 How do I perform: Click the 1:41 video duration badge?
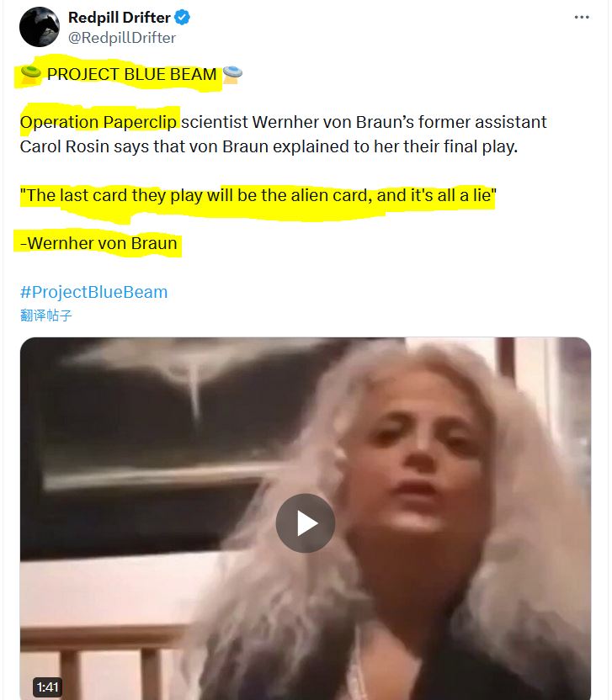pos(47,687)
